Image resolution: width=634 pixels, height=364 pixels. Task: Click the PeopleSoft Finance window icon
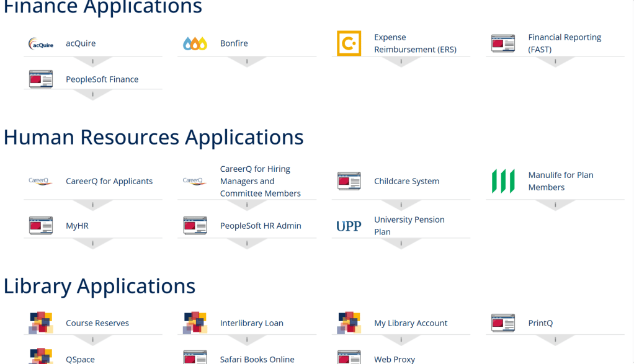point(41,79)
